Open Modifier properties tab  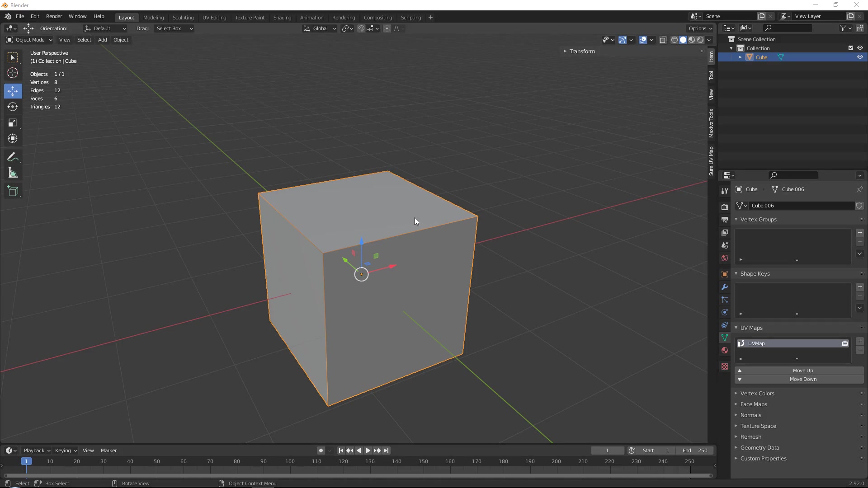725,287
